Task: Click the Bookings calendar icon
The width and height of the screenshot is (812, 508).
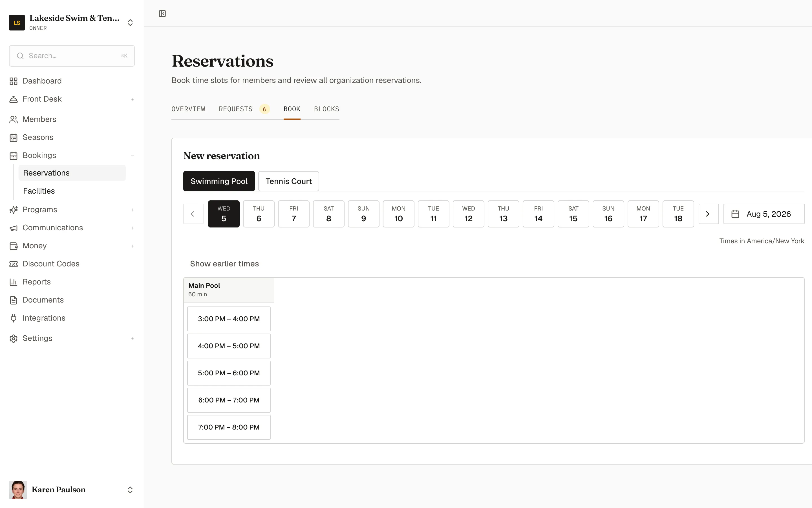Action: [x=14, y=156]
